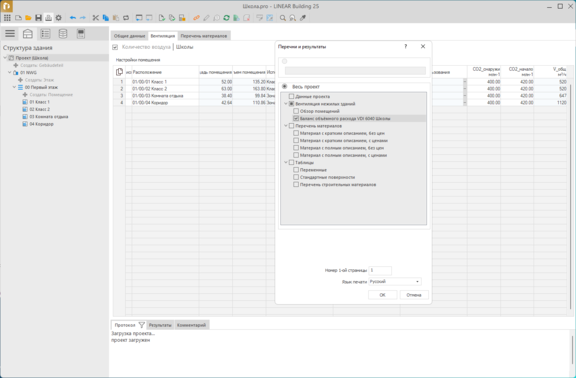Collapse the 01 NWG tree node
This screenshot has height=378, width=576.
coord(10,73)
